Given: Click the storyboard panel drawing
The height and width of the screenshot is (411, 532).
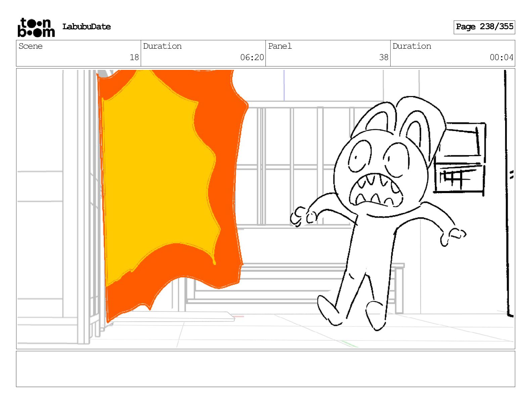Looking at the screenshot, I should [265, 209].
